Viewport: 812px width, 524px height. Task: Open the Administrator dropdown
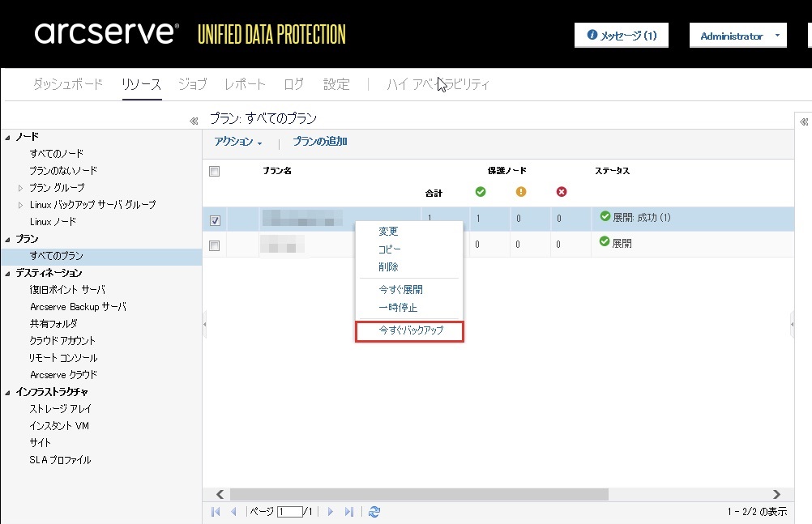(x=738, y=35)
